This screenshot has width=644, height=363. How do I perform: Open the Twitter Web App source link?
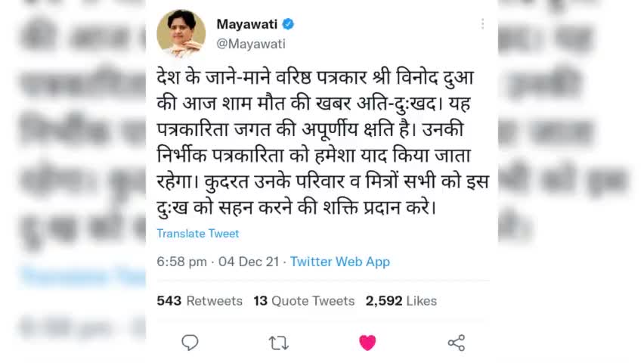click(340, 262)
